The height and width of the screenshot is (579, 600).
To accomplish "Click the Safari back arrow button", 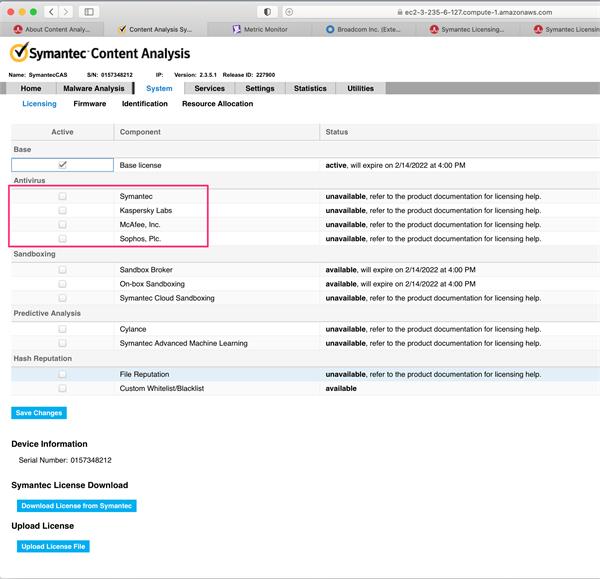I will pyautogui.click(x=51, y=12).
